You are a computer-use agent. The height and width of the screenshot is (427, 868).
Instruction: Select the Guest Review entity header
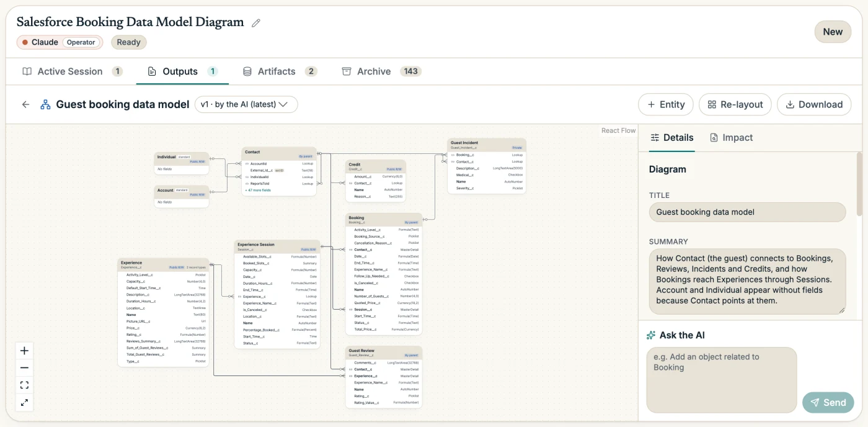(384, 353)
